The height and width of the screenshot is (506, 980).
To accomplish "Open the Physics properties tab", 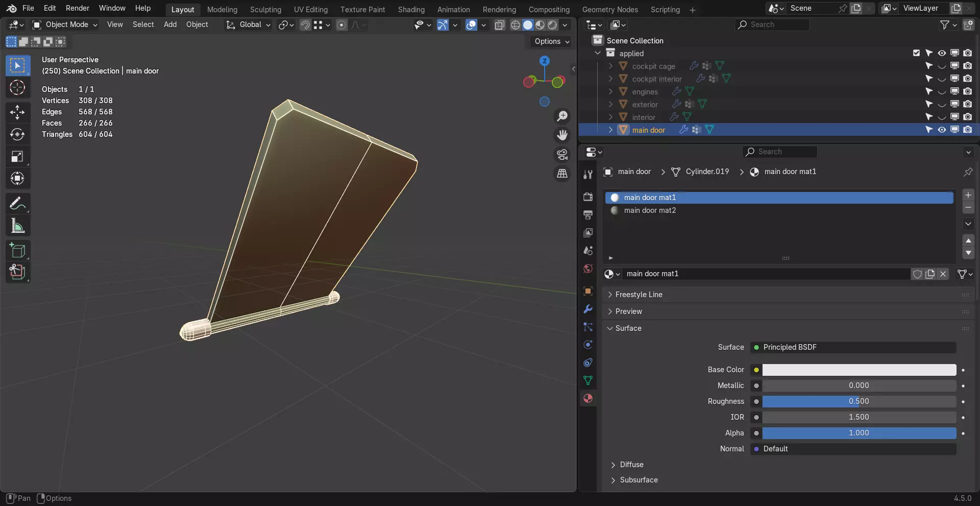I will pyautogui.click(x=588, y=345).
